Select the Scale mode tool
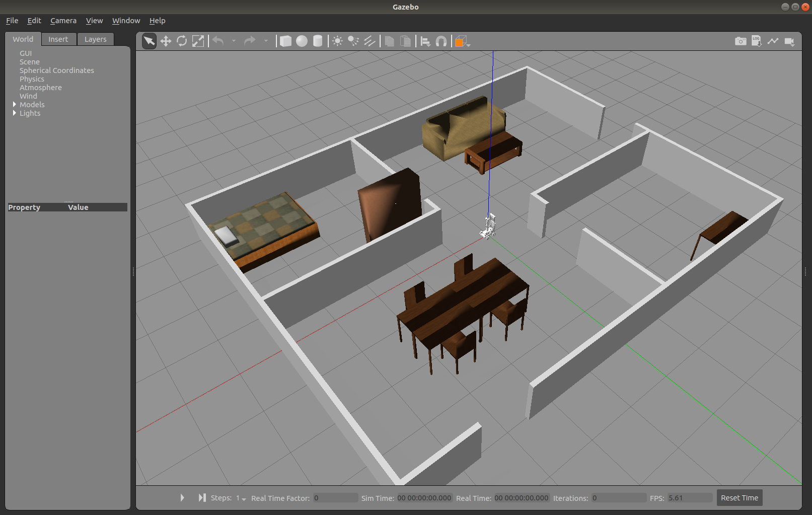The image size is (812, 515). click(198, 41)
